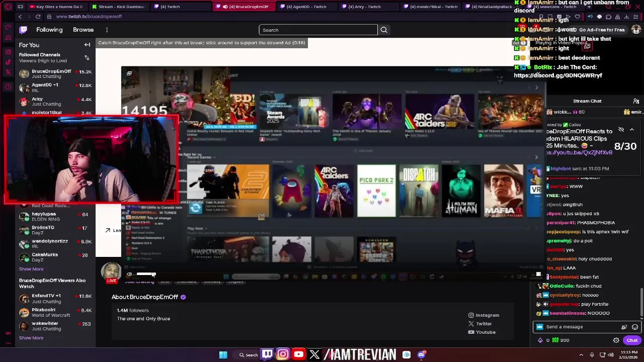The image size is (644, 362).
Task: Collapse the pinned message chevron
Action: click(632, 130)
